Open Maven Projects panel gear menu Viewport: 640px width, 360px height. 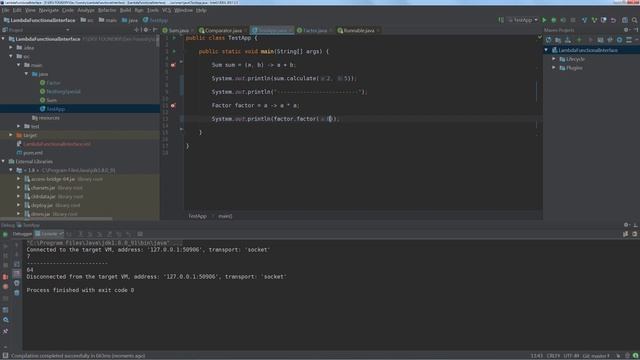(x=626, y=30)
